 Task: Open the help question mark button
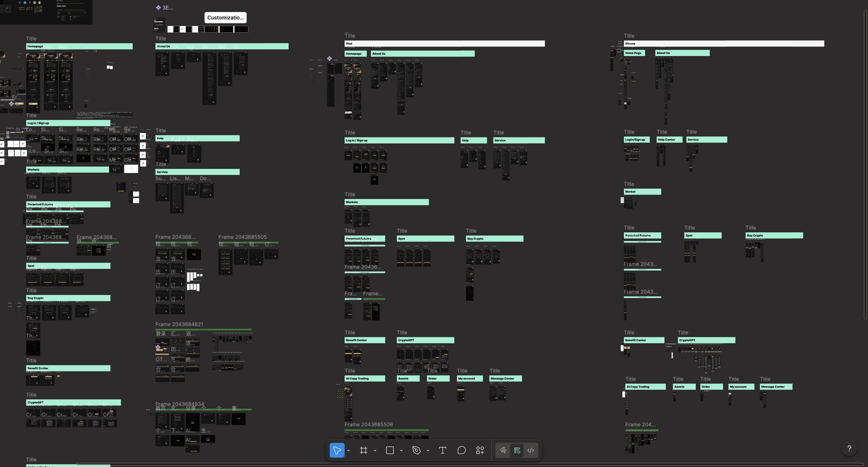coord(849,448)
